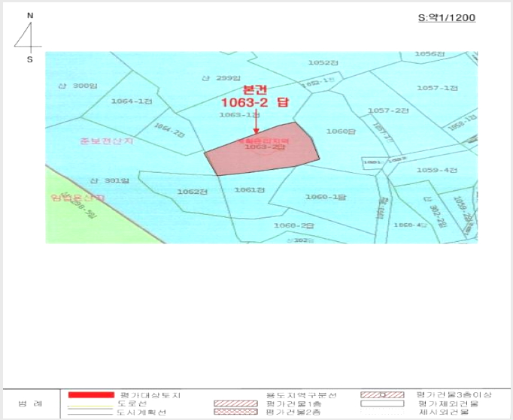Viewport: 513px width, 420px height.
Task: Select legend entry 도시계획선
Action: tap(141, 412)
